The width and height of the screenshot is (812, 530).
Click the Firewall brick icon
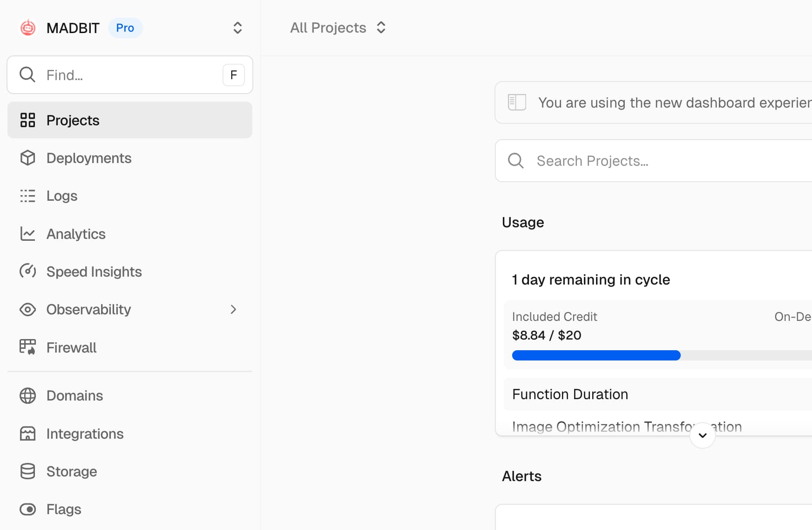click(27, 347)
